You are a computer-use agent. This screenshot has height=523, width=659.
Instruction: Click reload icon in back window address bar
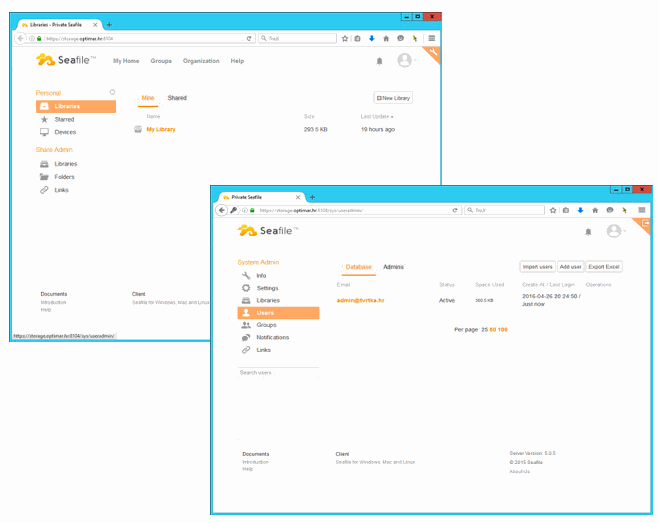[249, 39]
